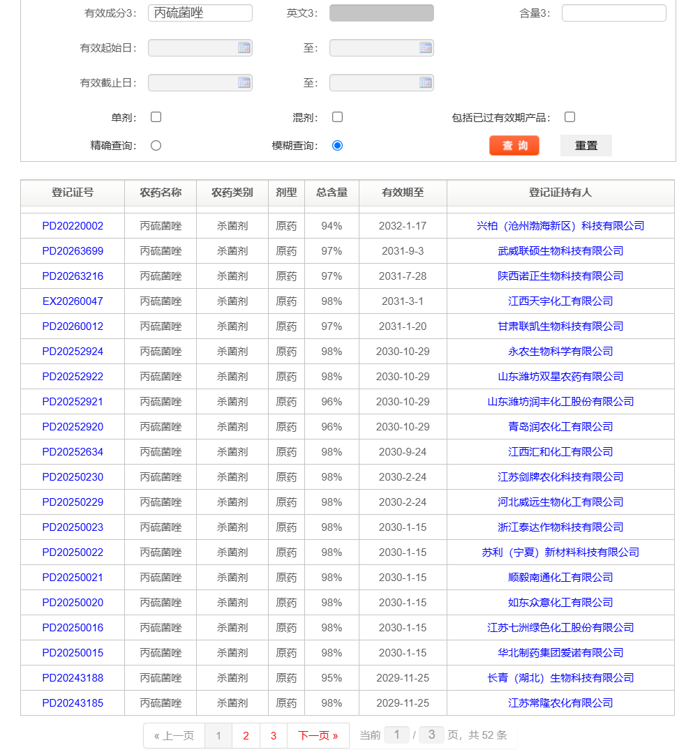Open holder 山东潍坊双星农药有限公司

[560, 377]
